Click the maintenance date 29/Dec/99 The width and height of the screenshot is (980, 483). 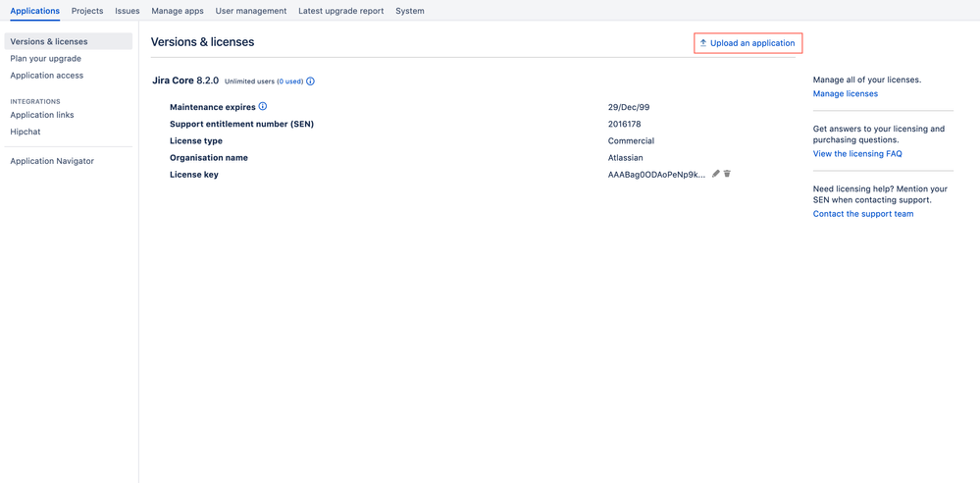click(x=629, y=107)
